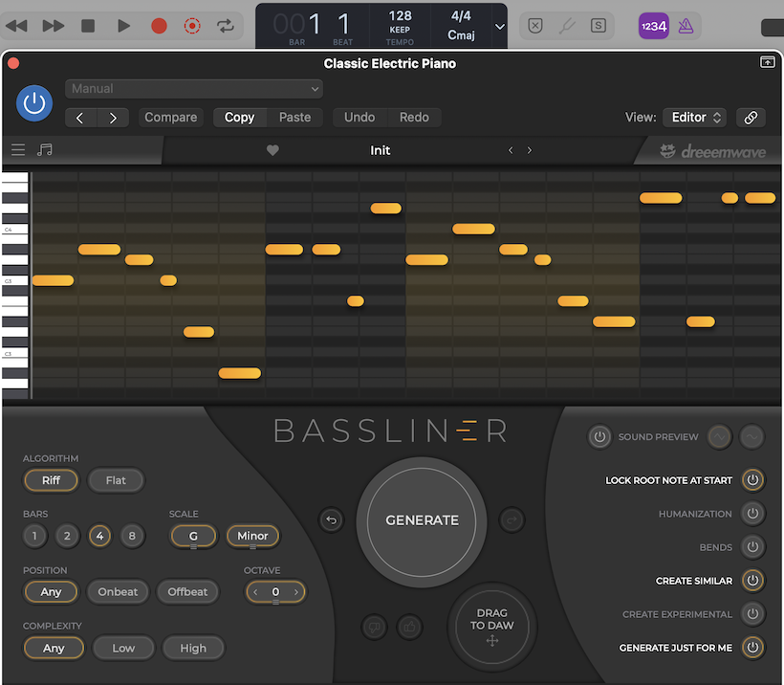This screenshot has height=685, width=784.
Task: Toggle the solo S button
Action: [x=598, y=26]
